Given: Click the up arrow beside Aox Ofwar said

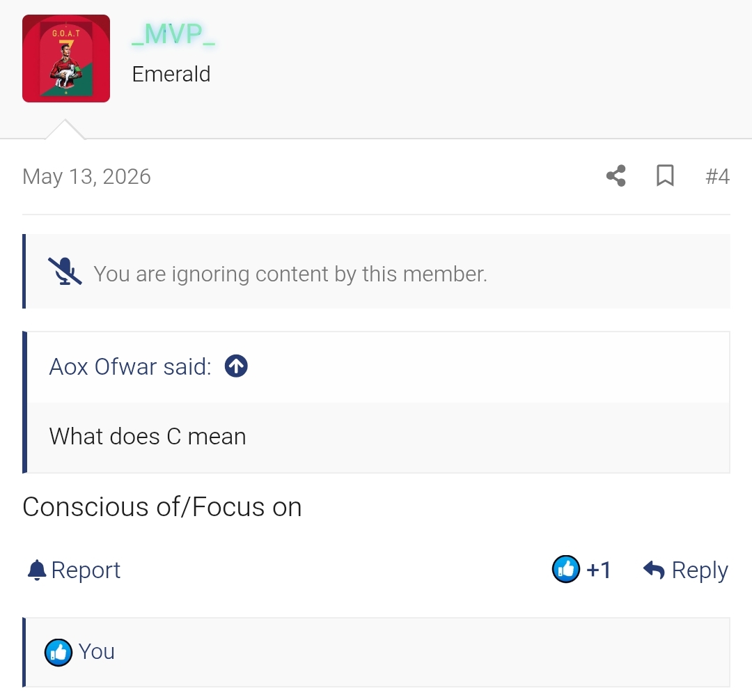Looking at the screenshot, I should pos(236,366).
